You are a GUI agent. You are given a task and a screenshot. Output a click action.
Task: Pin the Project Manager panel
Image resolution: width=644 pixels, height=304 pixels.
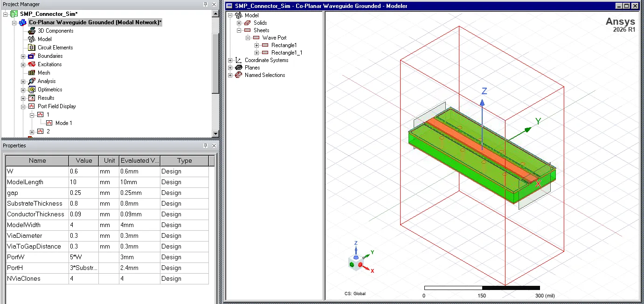[206, 4]
